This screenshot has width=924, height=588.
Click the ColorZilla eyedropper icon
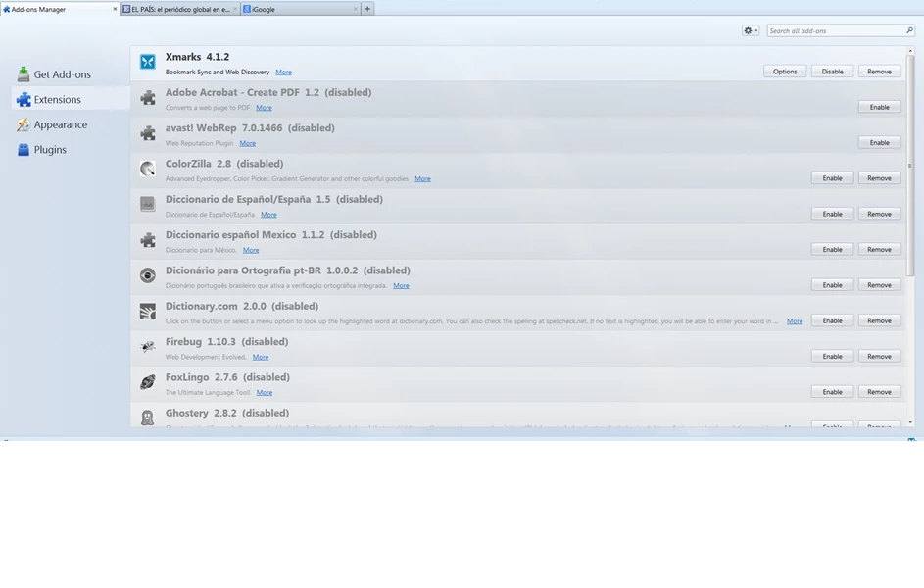(147, 169)
